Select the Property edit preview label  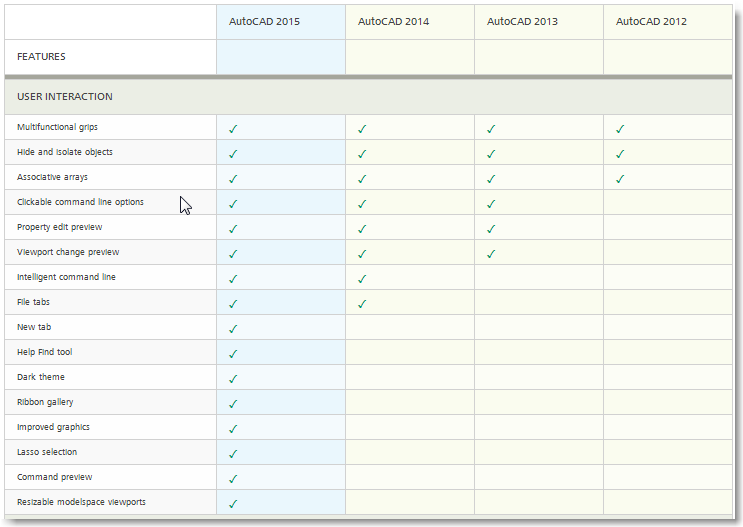pyautogui.click(x=60, y=227)
